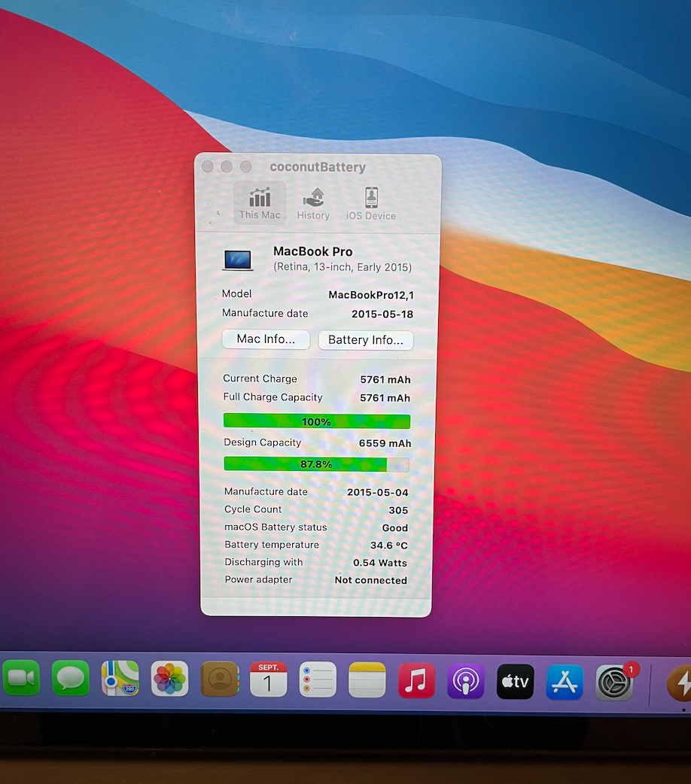Open the Battery Info... button
This screenshot has height=784, width=691.
(366, 340)
